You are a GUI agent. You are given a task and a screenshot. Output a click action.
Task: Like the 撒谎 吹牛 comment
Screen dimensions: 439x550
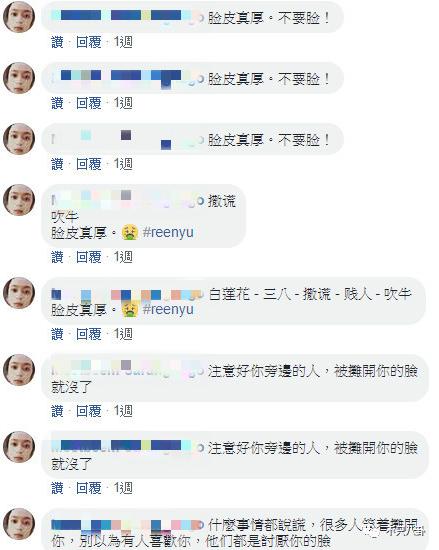tap(57, 257)
